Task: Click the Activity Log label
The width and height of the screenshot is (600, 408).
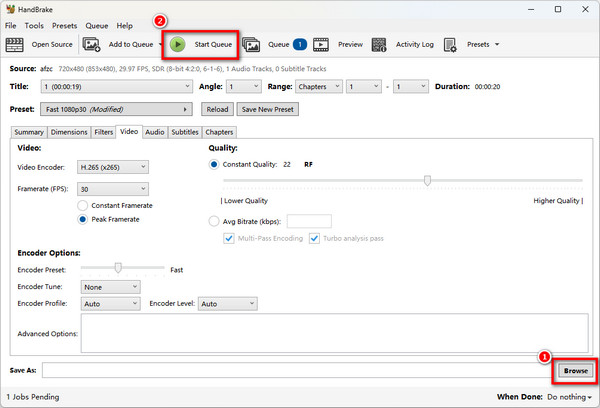Action: click(415, 44)
